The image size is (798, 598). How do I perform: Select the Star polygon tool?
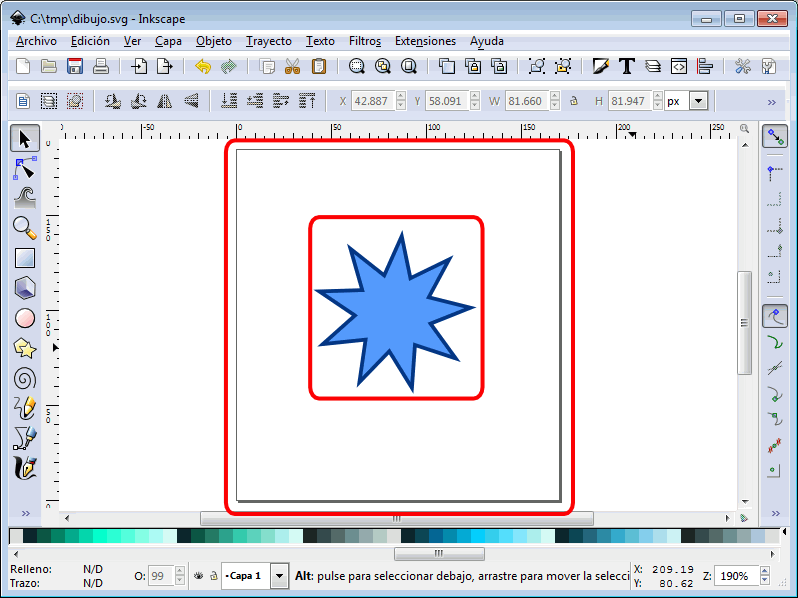pyautogui.click(x=24, y=348)
